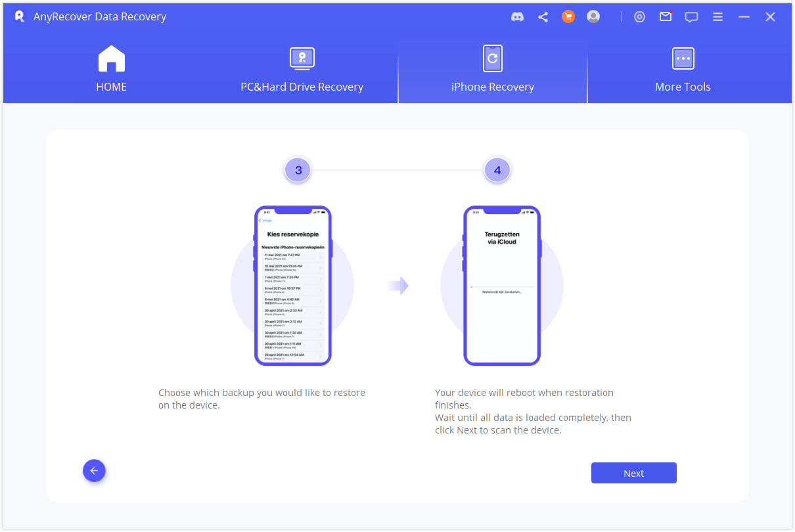Viewport: 795px width, 532px height.
Task: Switch to the HOME tab
Action: [x=112, y=70]
